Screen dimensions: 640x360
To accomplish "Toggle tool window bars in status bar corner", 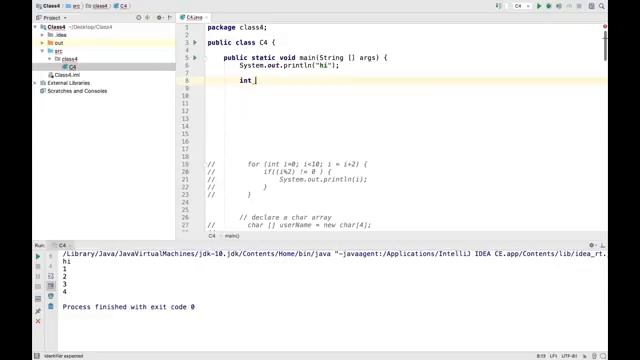I will [37, 356].
